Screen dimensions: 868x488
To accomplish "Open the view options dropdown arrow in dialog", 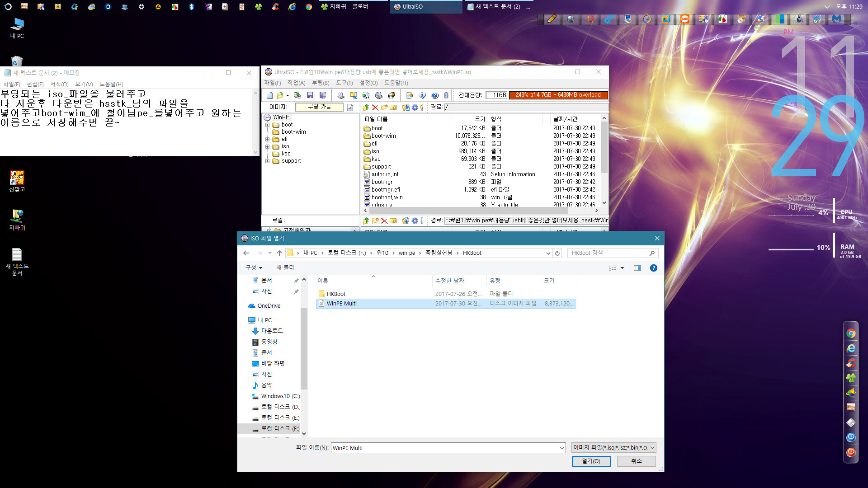I will (x=623, y=268).
